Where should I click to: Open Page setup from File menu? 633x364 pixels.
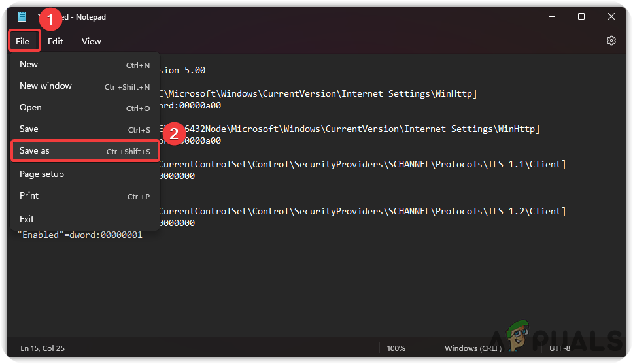point(85,174)
